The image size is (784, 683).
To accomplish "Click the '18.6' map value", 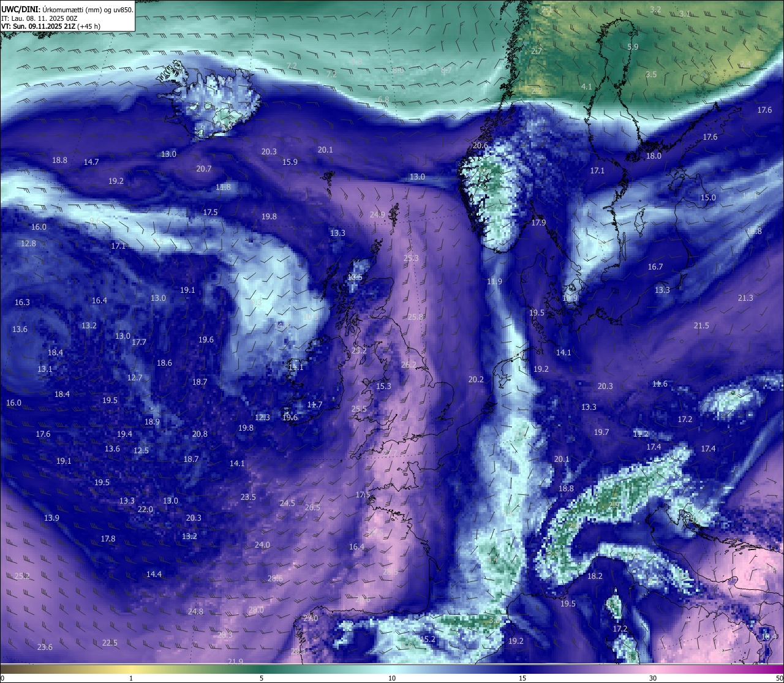I will [x=164, y=363].
